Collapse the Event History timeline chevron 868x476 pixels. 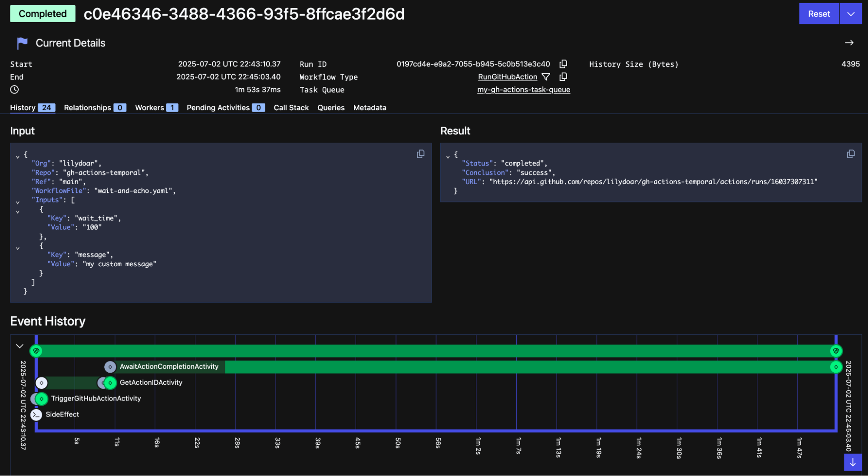click(x=20, y=346)
